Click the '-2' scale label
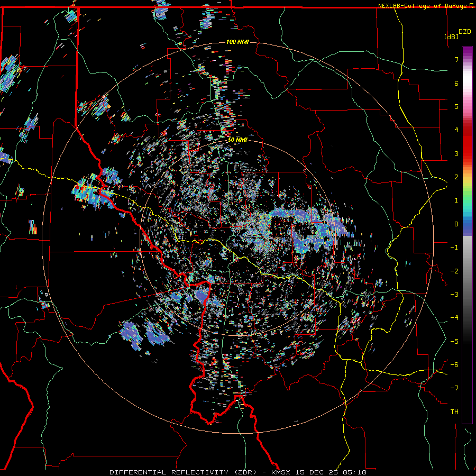Viewport: 476px width, 476px height. [x=454, y=271]
